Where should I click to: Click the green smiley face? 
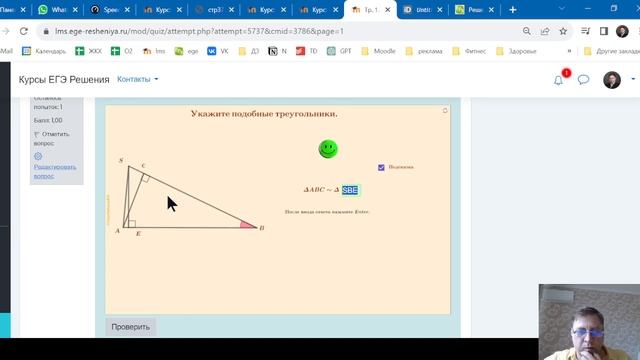click(328, 149)
